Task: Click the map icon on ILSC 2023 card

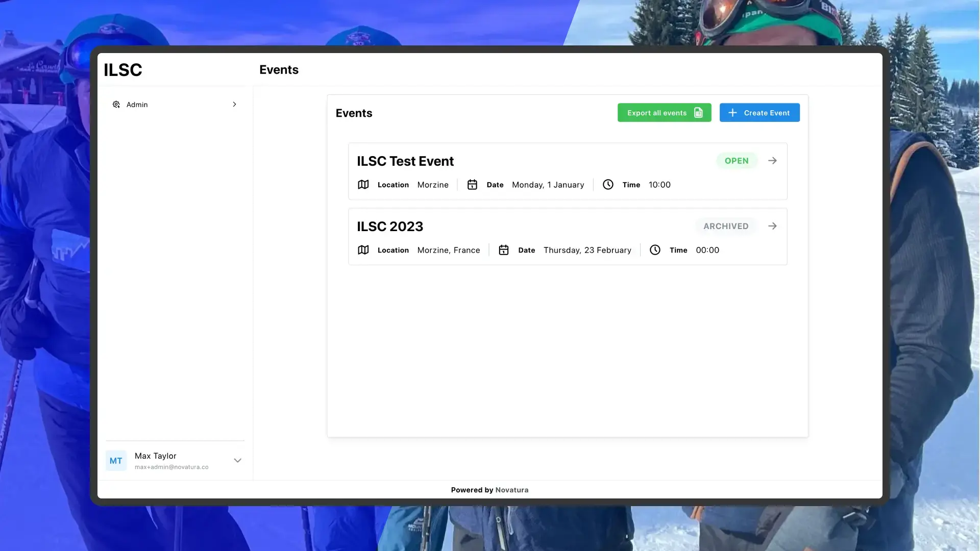Action: 363,250
